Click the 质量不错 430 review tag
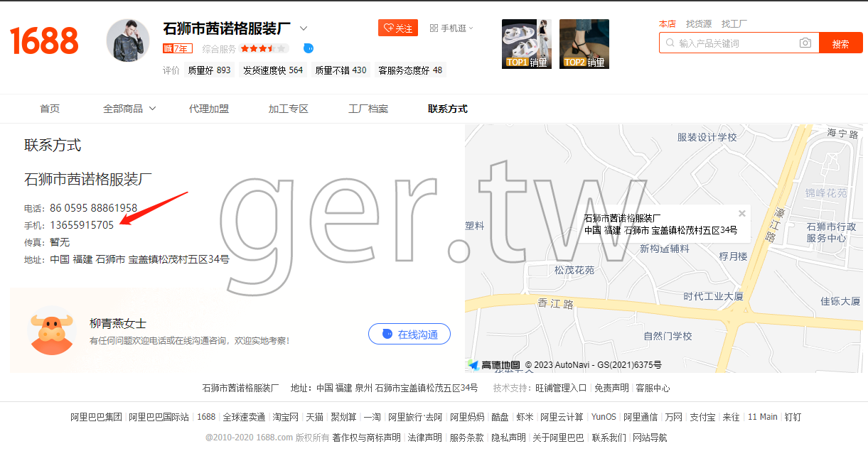Screen dimensions: 868x456 coord(341,70)
